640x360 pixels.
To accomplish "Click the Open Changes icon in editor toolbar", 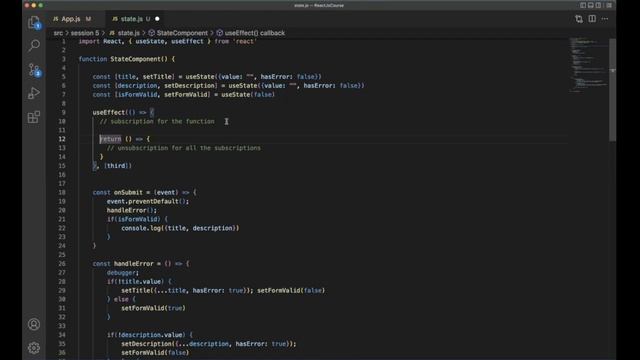I will 579,19.
